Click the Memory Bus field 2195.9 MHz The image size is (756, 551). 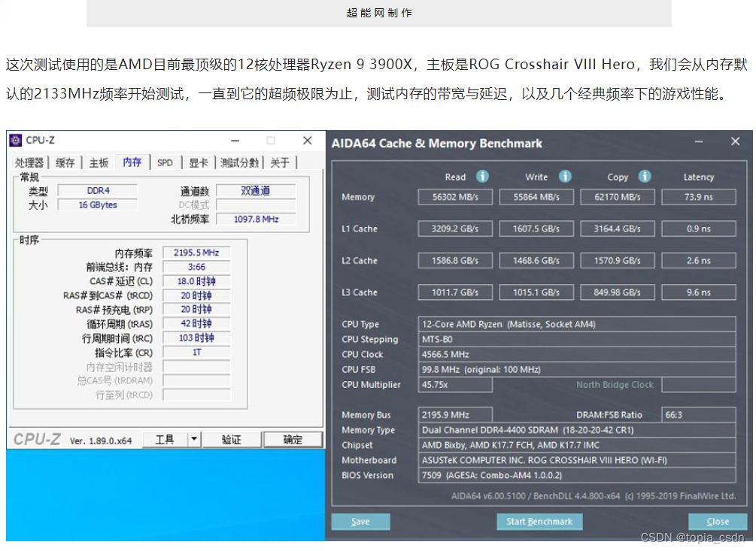pyautogui.click(x=455, y=415)
